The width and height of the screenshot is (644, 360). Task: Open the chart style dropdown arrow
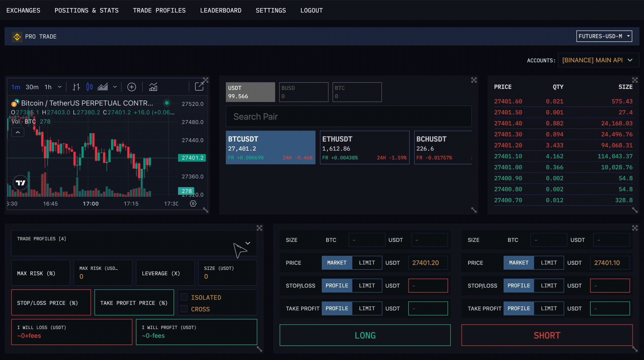pyautogui.click(x=115, y=87)
